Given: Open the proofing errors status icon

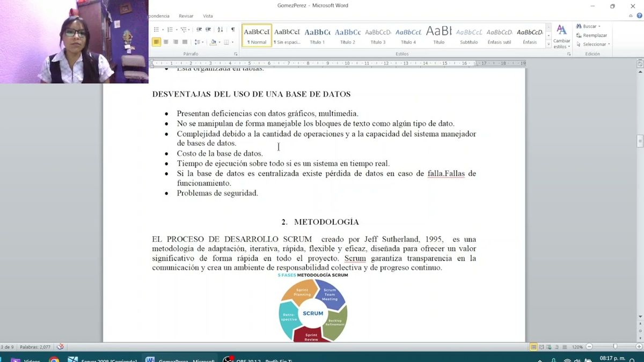Looking at the screenshot, I should (60, 347).
